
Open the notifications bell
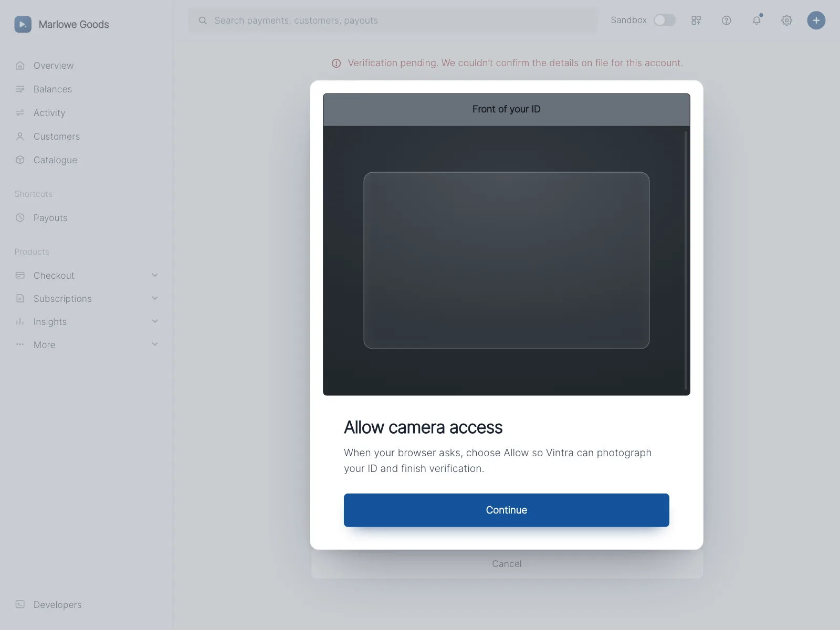tap(757, 20)
